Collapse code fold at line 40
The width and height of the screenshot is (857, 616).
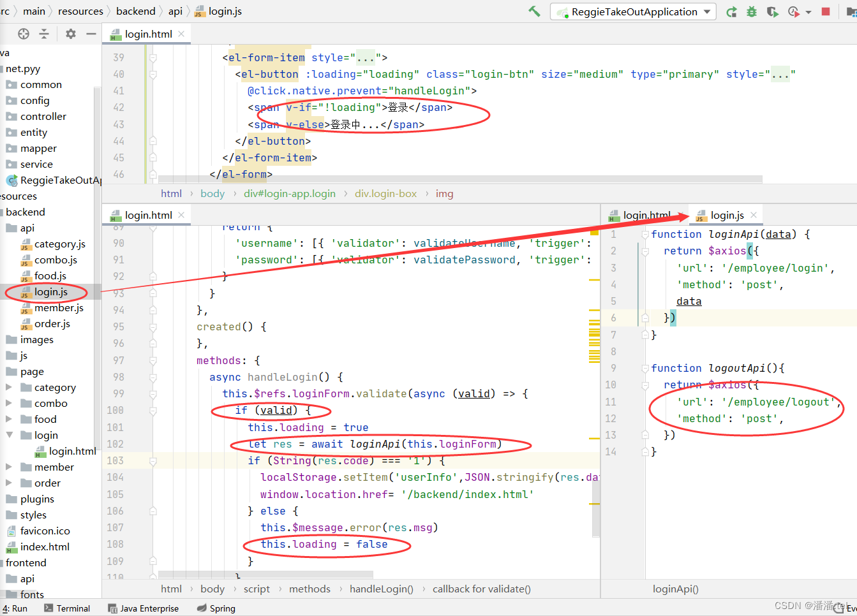[153, 74]
